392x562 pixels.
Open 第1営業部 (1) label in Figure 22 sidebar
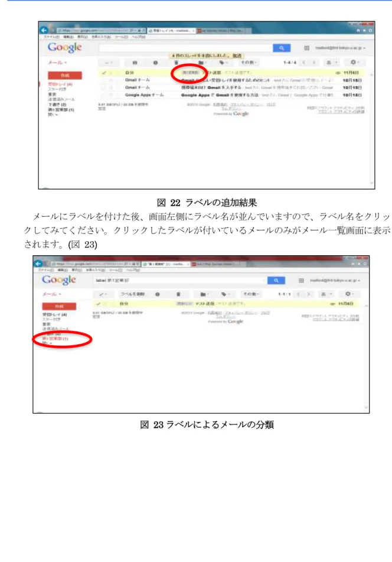click(61, 110)
